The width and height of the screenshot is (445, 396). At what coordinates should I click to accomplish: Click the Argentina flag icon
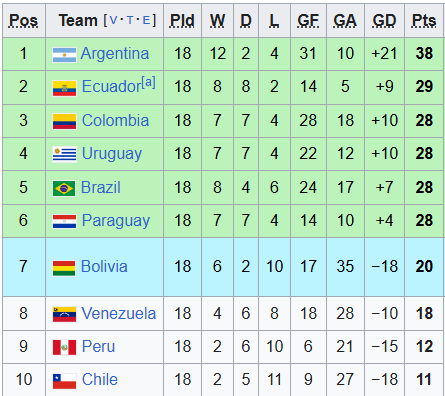click(x=64, y=55)
